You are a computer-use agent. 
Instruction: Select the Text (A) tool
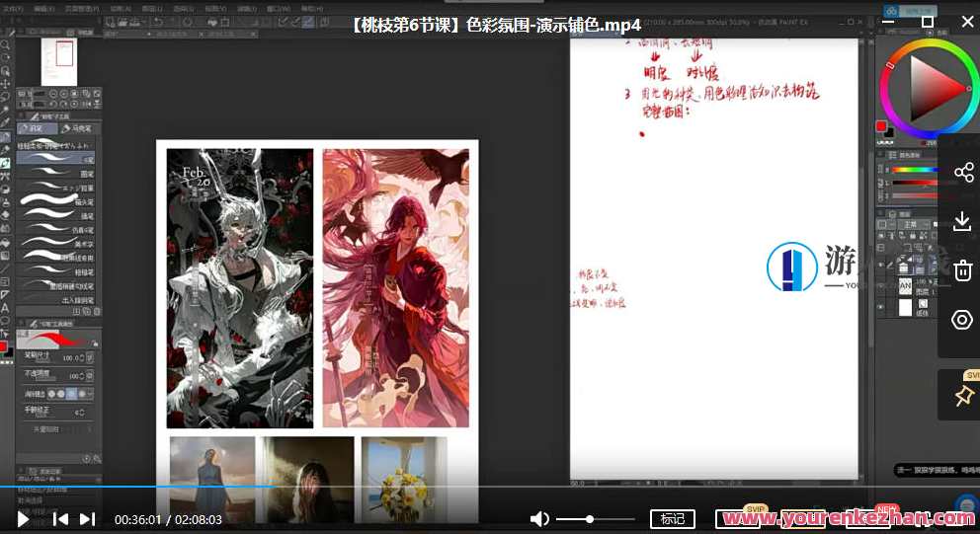point(5,308)
